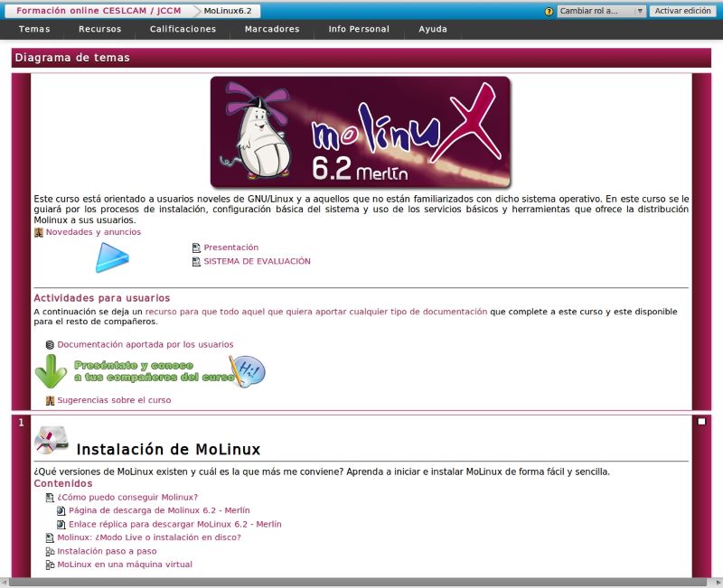Click the Modo Live document icon
Screen dimensions: 723x588
[x=50, y=537]
